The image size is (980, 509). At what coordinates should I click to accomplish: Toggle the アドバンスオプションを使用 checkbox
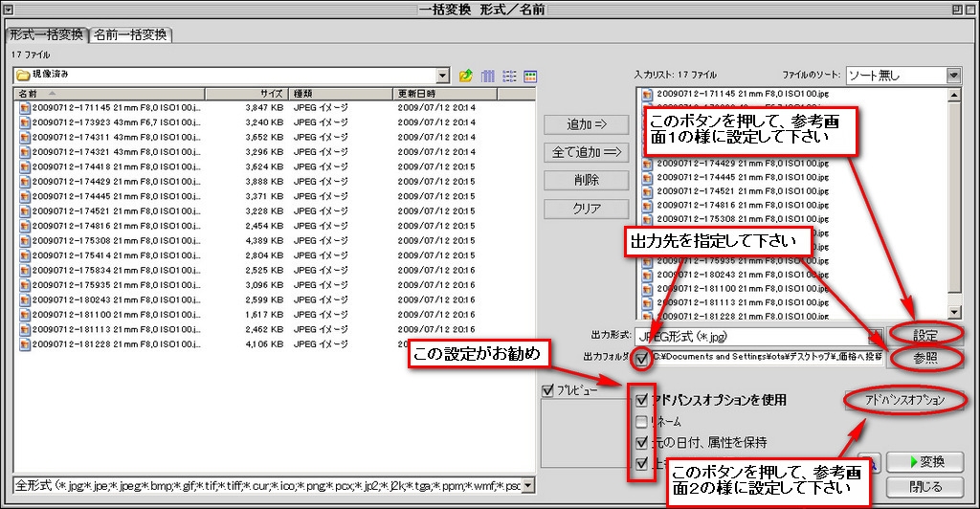click(x=641, y=400)
